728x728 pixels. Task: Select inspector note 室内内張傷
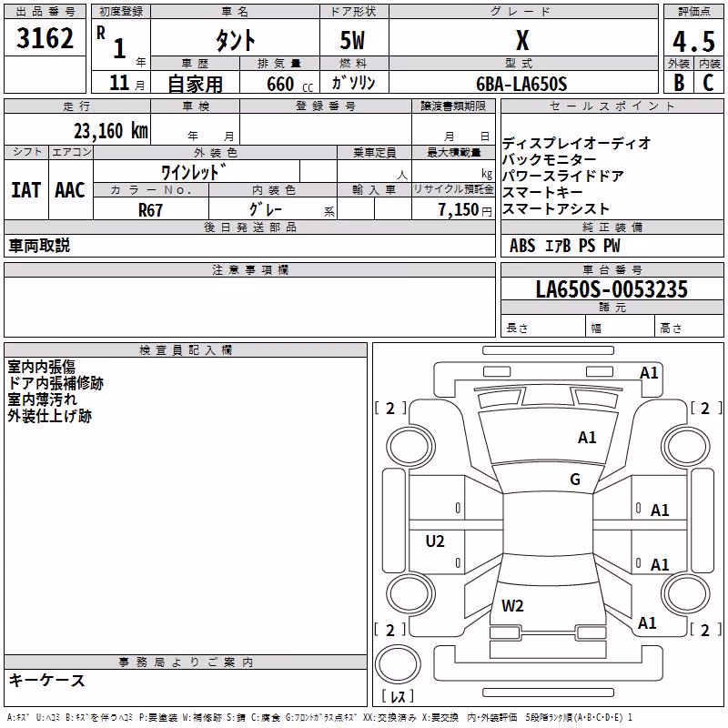point(41,367)
